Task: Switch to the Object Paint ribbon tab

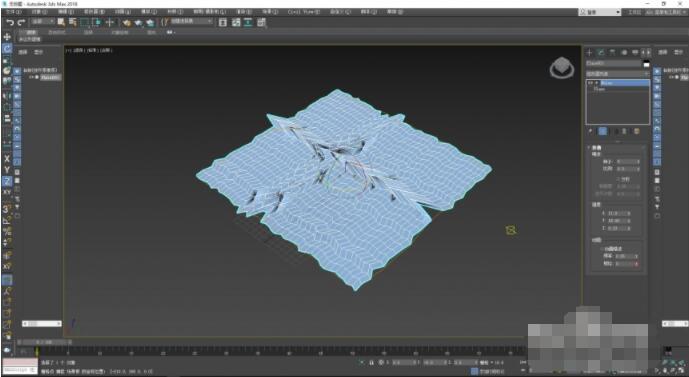Action: (120, 33)
